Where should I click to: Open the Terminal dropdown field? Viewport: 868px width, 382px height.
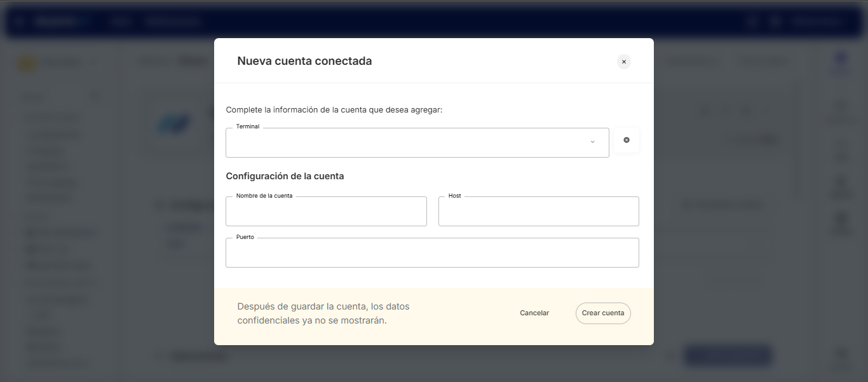407,143
